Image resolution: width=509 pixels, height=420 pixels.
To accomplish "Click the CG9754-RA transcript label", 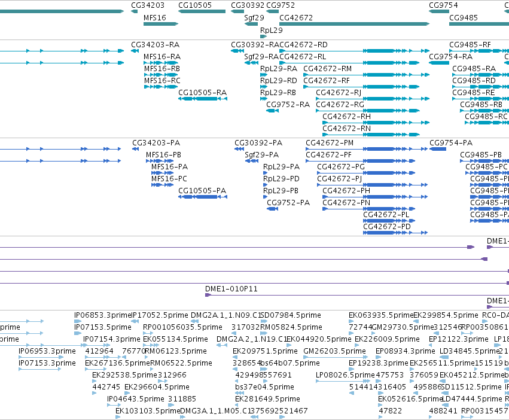I will 450,56.
